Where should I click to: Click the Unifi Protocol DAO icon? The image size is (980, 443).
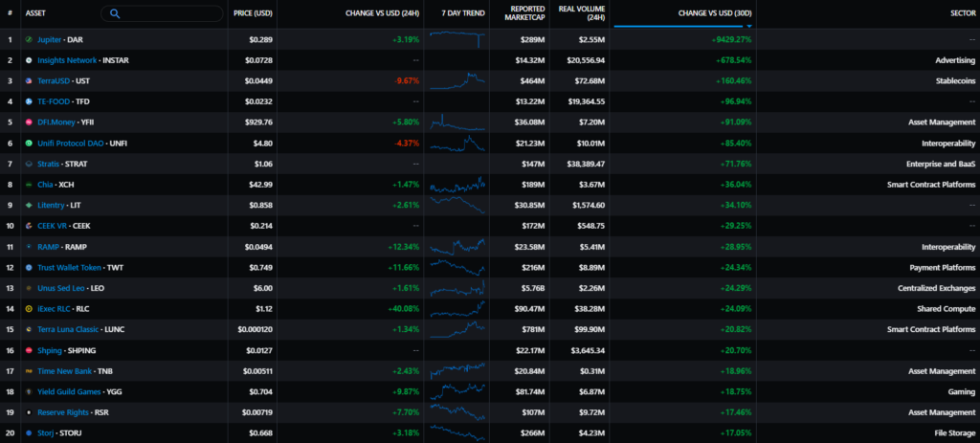[29, 143]
